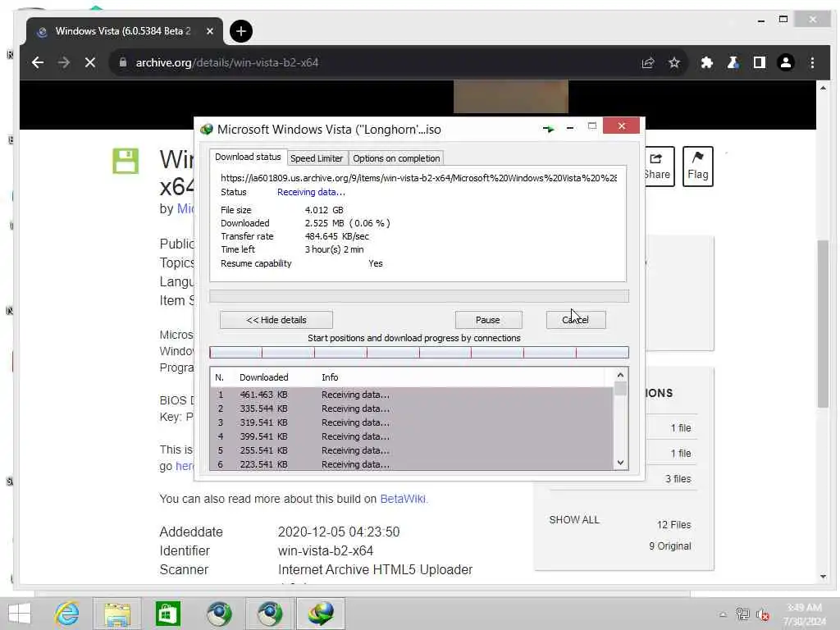Select connection row 4 with 399.541 KB
Image resolution: width=840 pixels, height=630 pixels.
click(x=412, y=436)
